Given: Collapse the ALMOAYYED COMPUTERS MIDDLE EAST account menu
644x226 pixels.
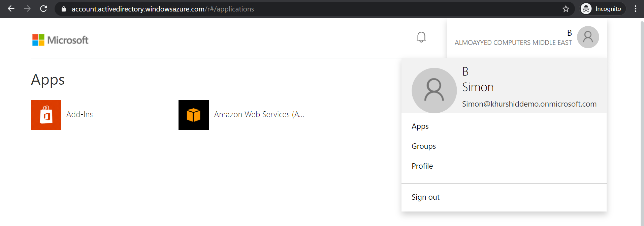Looking at the screenshot, I should coord(513,43).
